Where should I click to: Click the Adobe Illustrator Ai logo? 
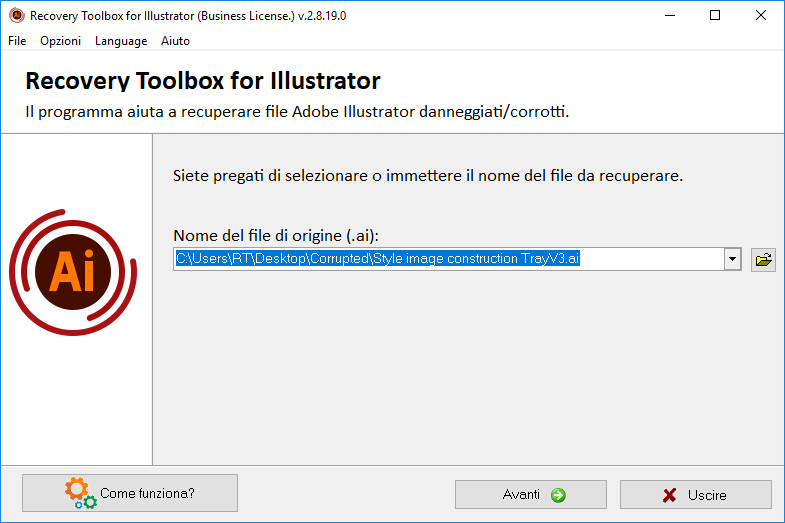point(73,272)
